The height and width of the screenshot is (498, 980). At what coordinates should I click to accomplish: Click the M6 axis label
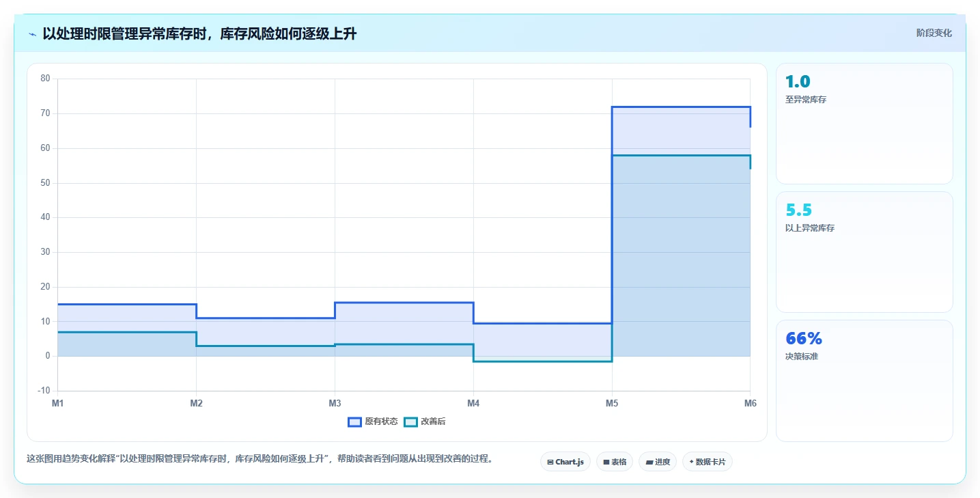pos(750,404)
